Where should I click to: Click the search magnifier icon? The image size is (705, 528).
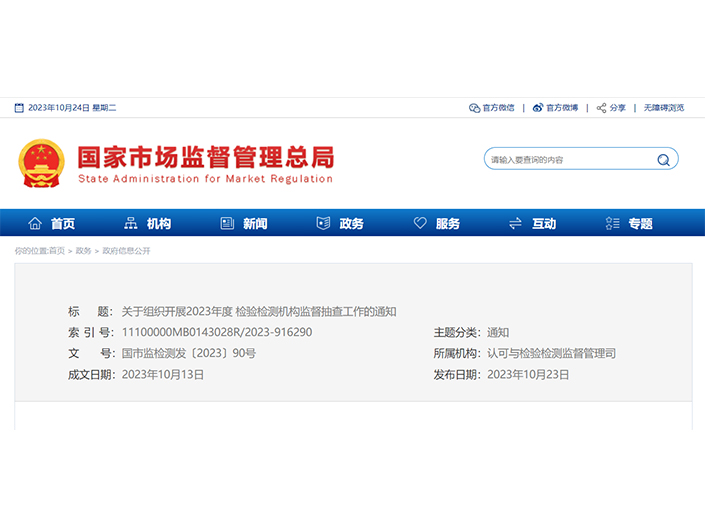click(663, 160)
